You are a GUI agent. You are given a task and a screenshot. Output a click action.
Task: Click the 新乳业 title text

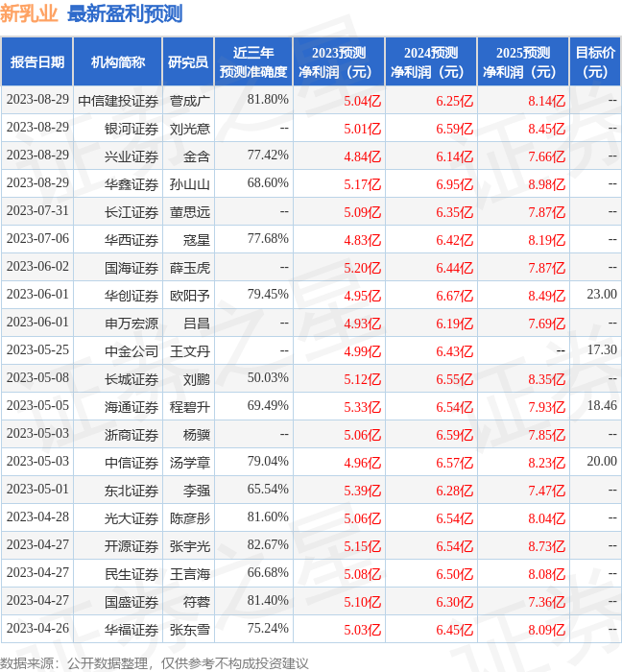click(29, 13)
